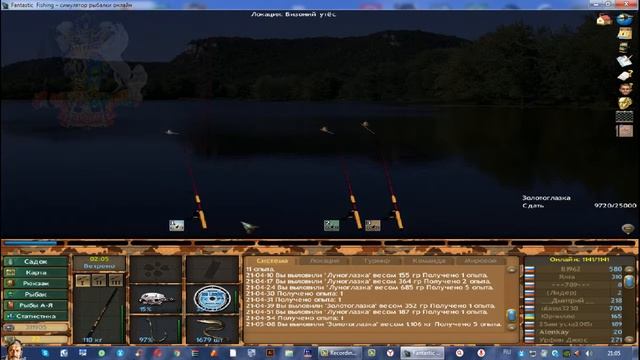The width and height of the screenshot is (640, 360).
Task: Open Рыбы А-Я fish catalog
Action: pyautogui.click(x=36, y=305)
